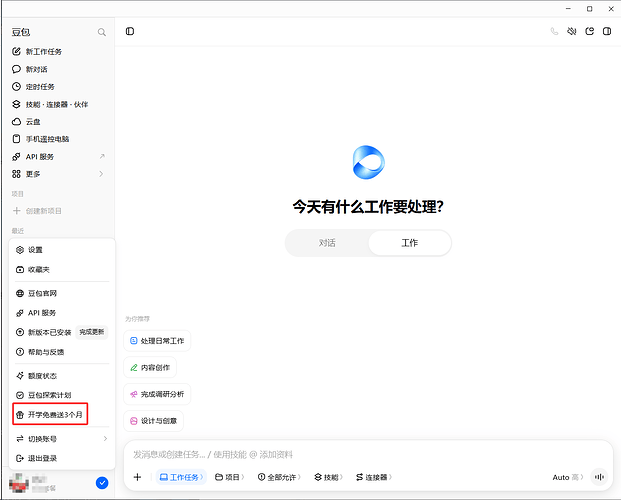Click the voice input waveform icon
The width and height of the screenshot is (621, 500).
(599, 477)
